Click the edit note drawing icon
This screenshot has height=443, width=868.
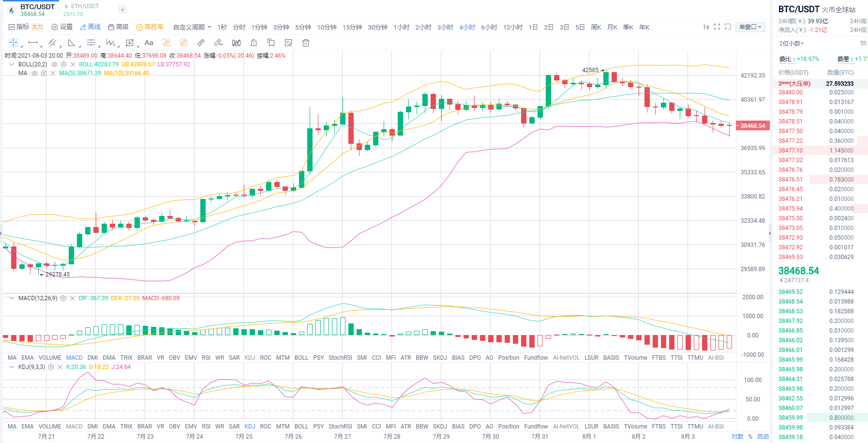click(288, 43)
